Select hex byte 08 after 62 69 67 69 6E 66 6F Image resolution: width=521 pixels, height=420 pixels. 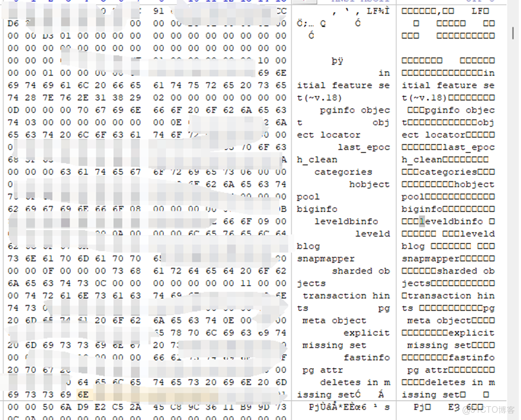pos(136,209)
